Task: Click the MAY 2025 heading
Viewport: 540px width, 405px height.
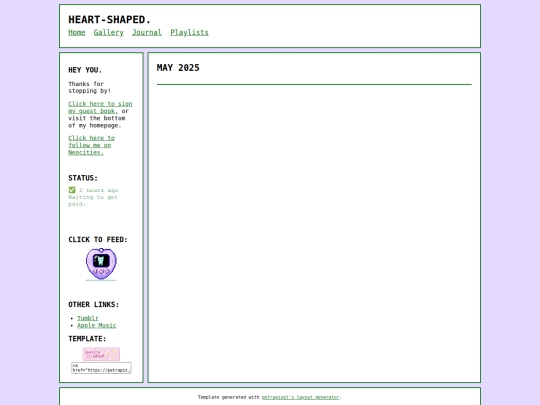Action: click(178, 68)
